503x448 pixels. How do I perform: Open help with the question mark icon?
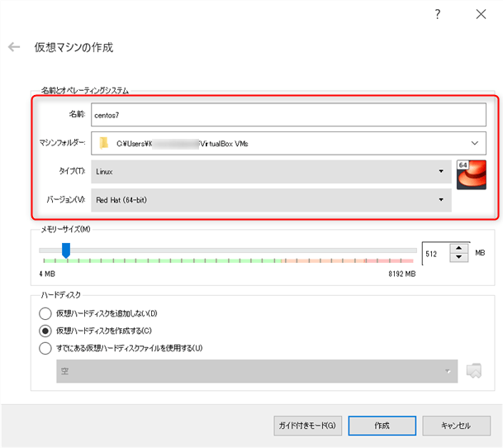click(x=438, y=14)
